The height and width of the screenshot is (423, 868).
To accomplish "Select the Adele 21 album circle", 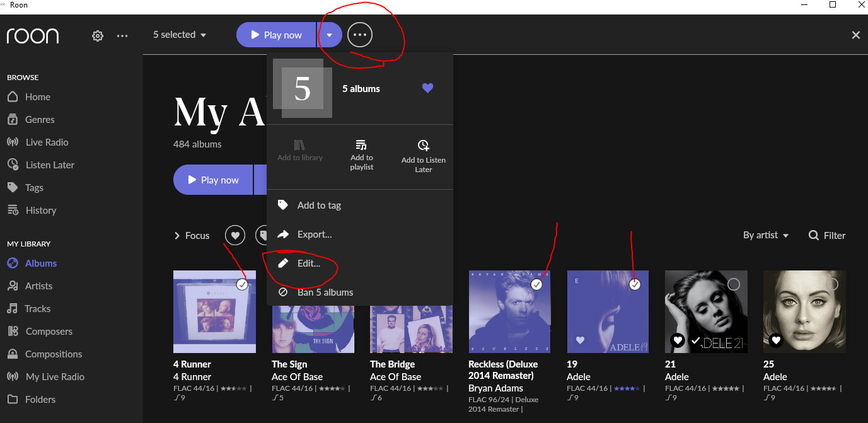I will coord(734,285).
